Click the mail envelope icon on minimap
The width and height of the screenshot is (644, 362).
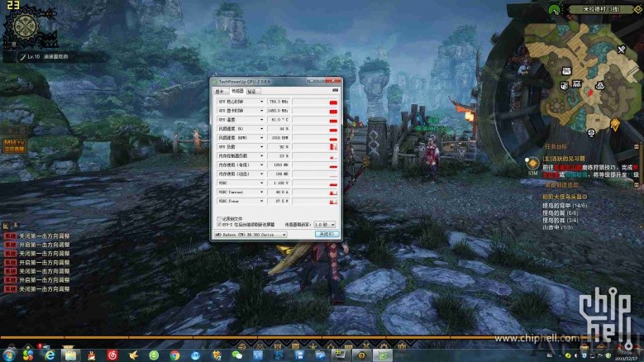pyautogui.click(x=566, y=71)
